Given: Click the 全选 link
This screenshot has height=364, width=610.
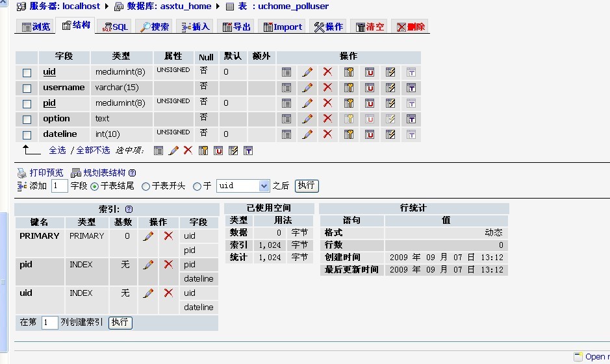Looking at the screenshot, I should click(x=57, y=151).
